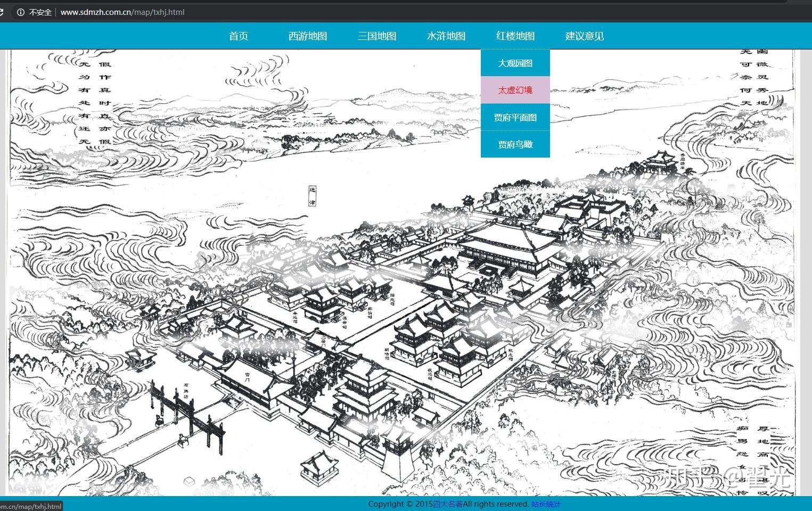Select 大观园图 from the dropdown

[x=515, y=63]
